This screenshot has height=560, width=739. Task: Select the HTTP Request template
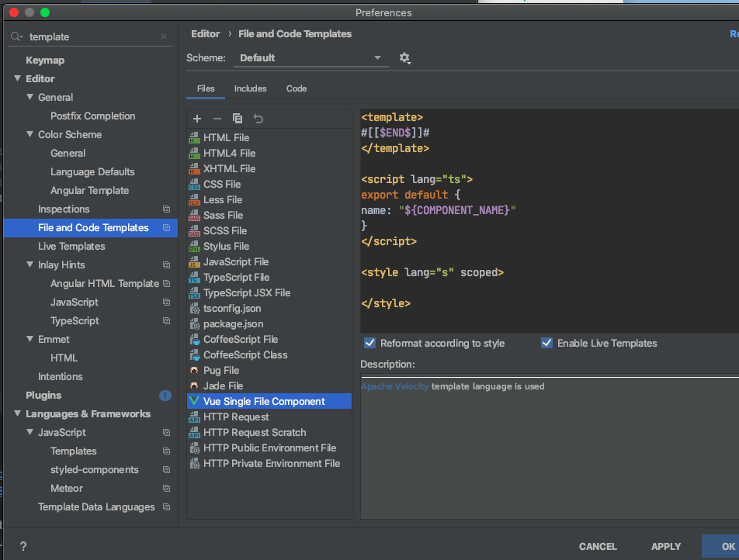[269, 417]
